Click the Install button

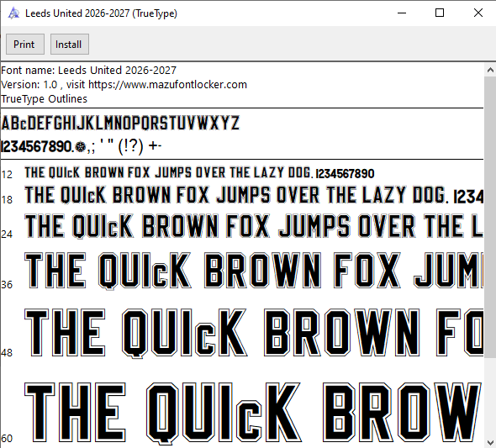coord(69,45)
